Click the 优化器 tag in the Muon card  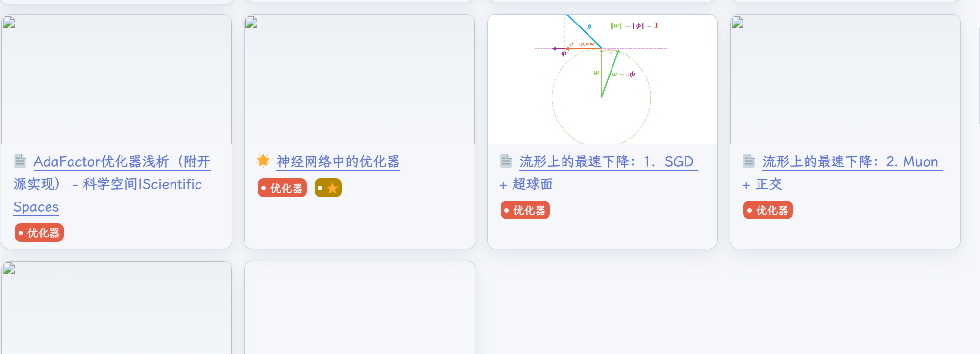tap(768, 210)
